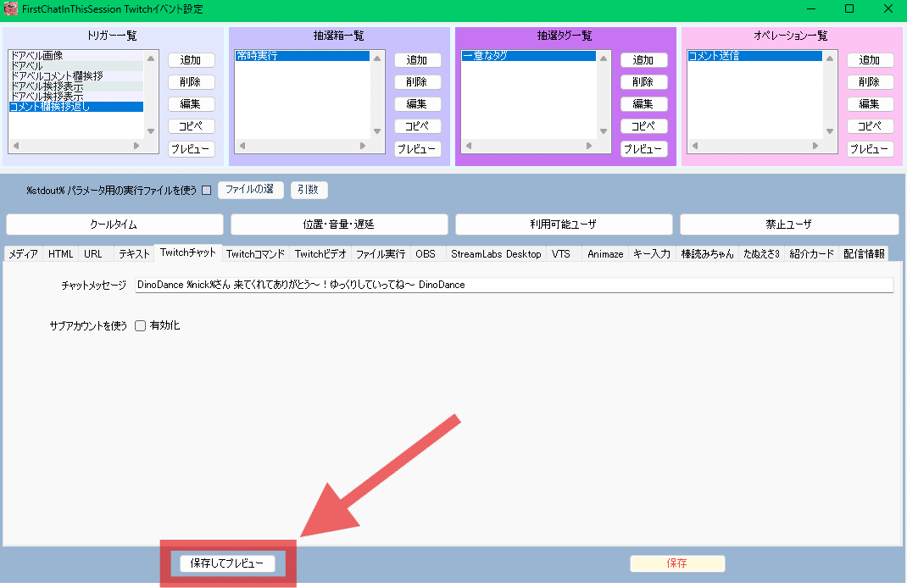Viewport: 907px width, 588px height.
Task: Click 追加 in the トリガー一覧 panel
Action: (x=192, y=59)
